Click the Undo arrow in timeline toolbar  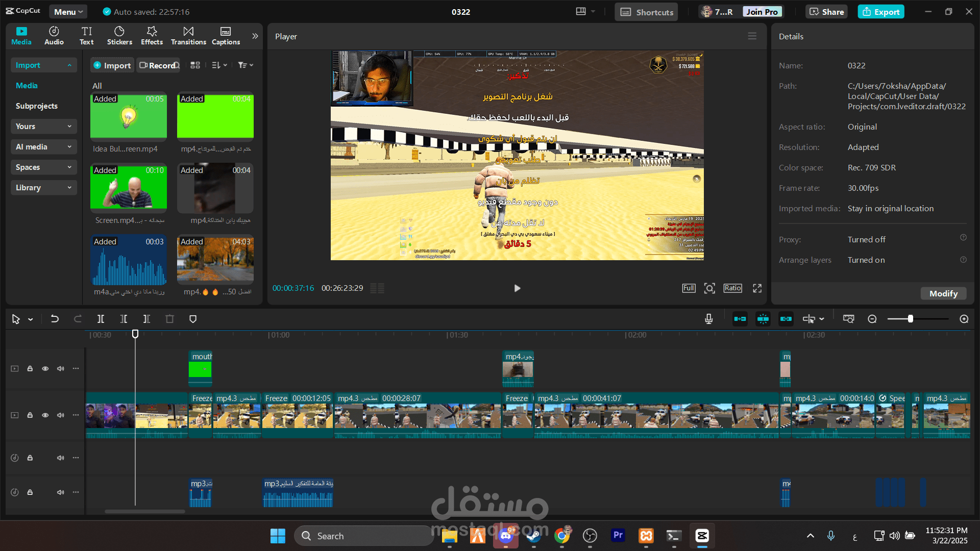(55, 319)
